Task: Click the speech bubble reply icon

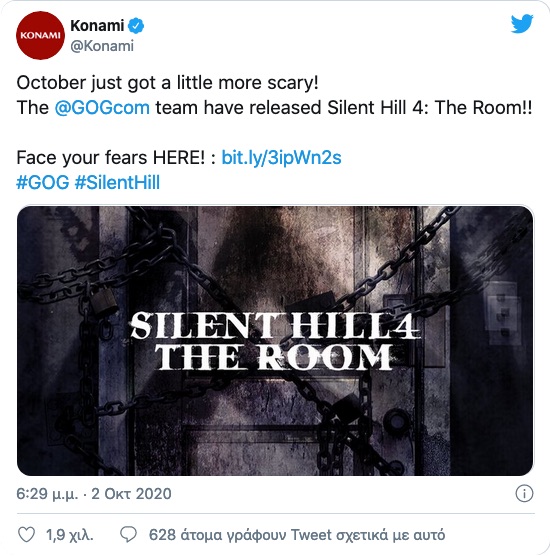Action: click(x=128, y=535)
